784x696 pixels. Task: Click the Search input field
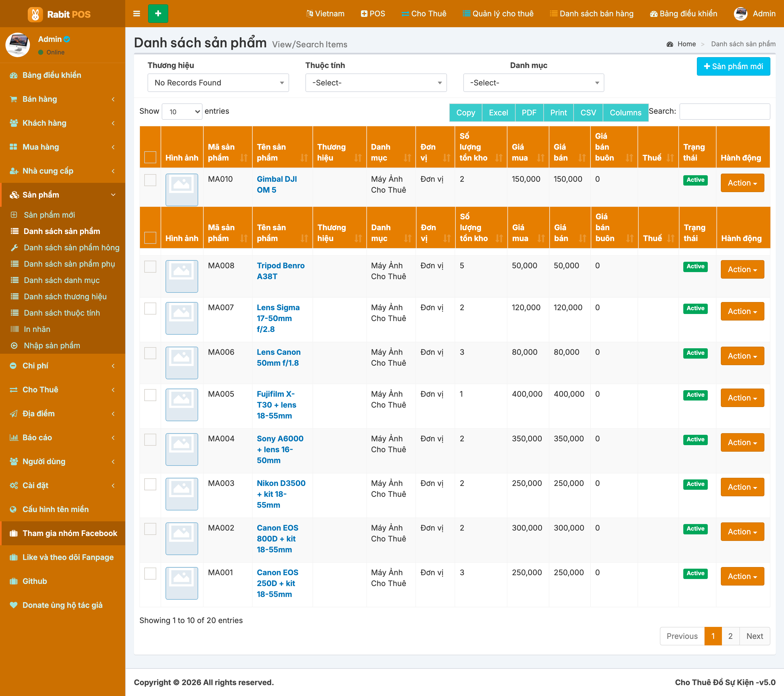point(725,112)
